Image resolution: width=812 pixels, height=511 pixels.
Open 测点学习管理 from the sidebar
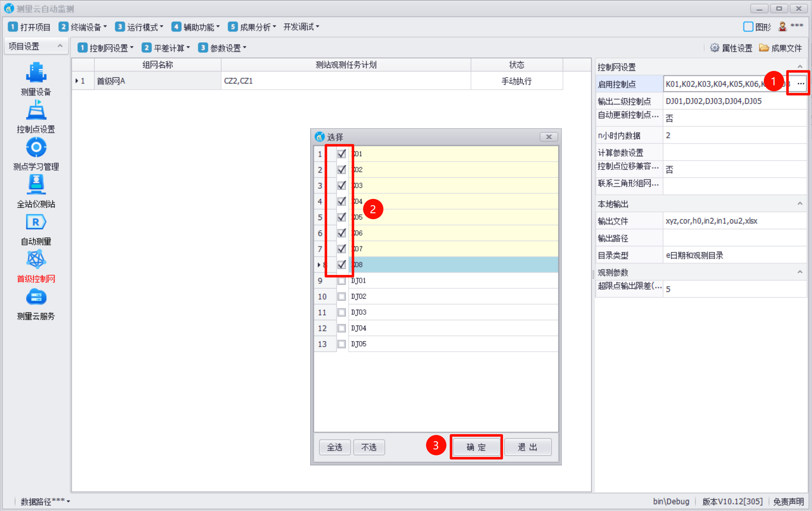pos(36,148)
